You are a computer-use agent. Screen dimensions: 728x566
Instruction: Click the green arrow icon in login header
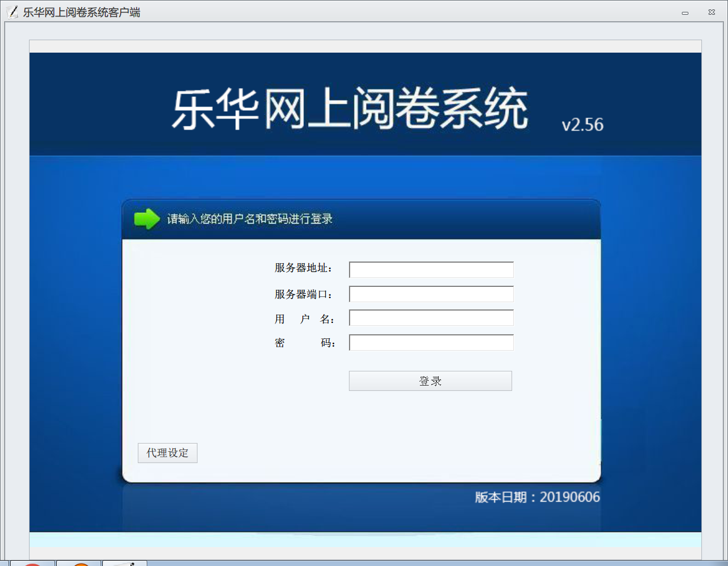[147, 219]
